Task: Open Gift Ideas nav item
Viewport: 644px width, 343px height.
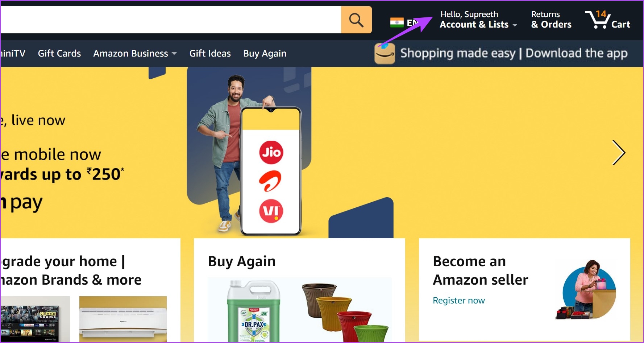Action: point(210,53)
